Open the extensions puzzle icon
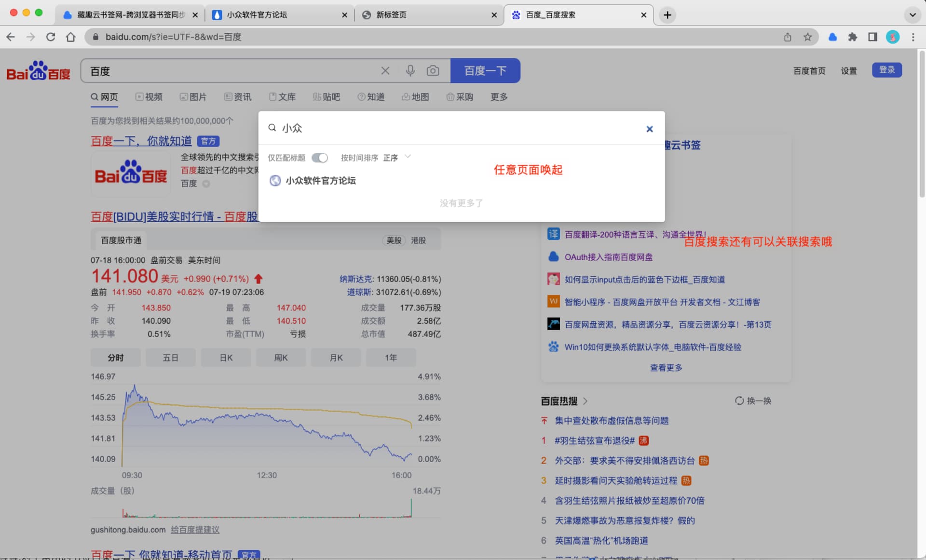Viewport: 926px width, 560px height. pyautogui.click(x=852, y=37)
